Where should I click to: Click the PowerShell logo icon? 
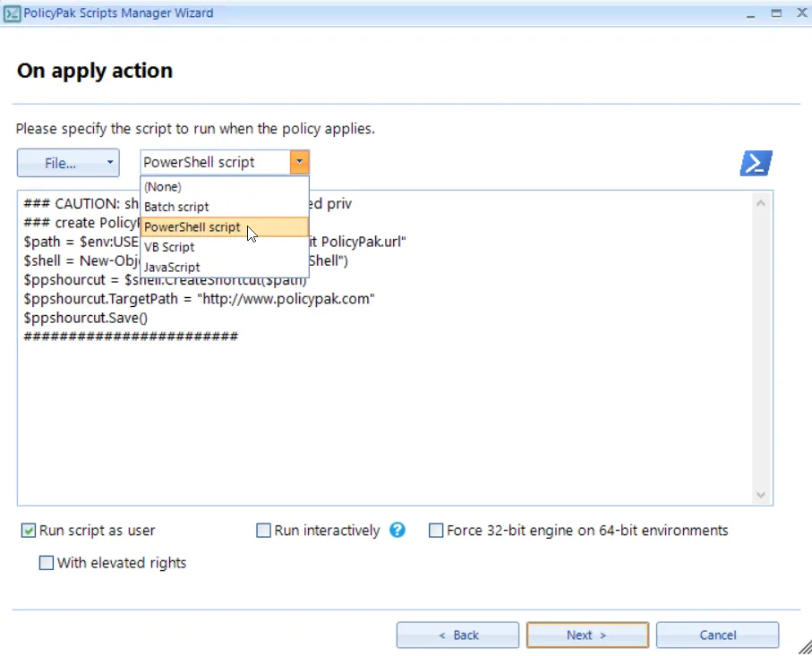click(x=756, y=163)
